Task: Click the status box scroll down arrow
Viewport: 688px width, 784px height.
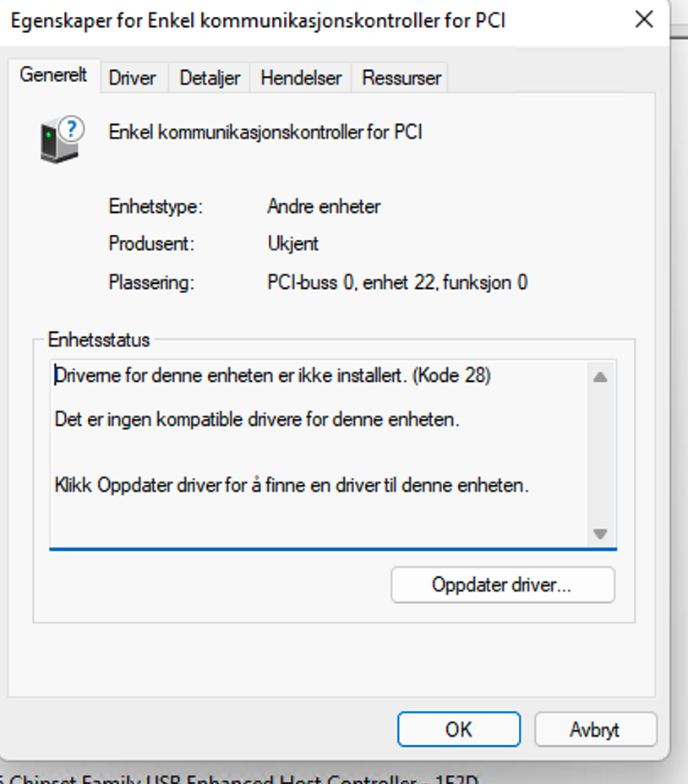Action: [600, 533]
